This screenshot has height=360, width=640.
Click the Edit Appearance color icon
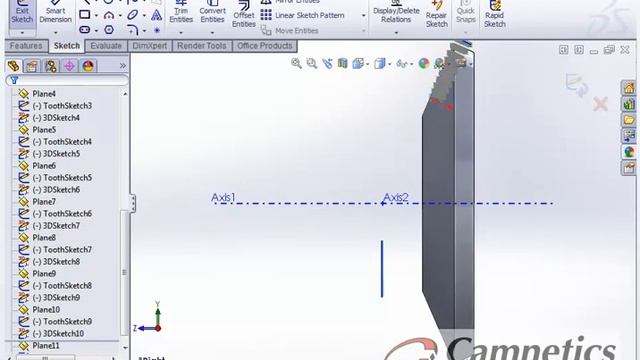tap(424, 63)
